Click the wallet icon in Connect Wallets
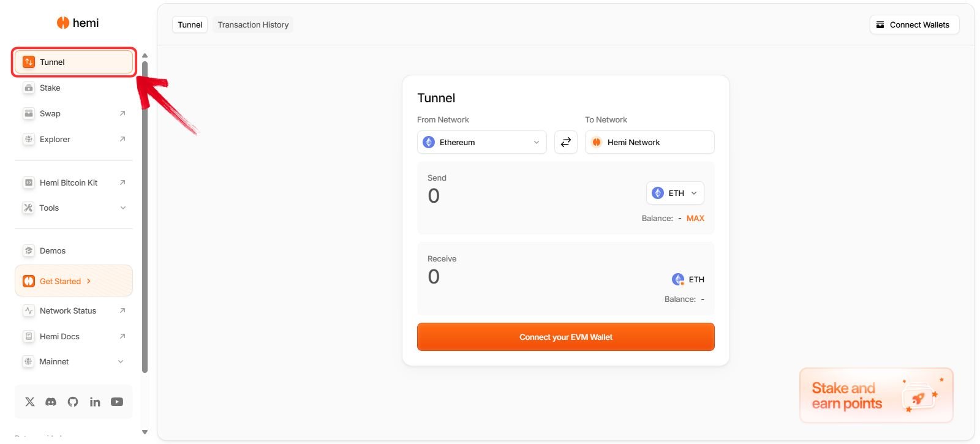The width and height of the screenshot is (980, 444). tap(880, 24)
